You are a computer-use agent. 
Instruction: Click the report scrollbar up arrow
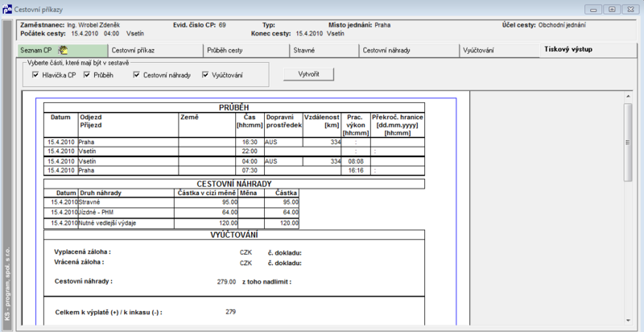(x=628, y=97)
